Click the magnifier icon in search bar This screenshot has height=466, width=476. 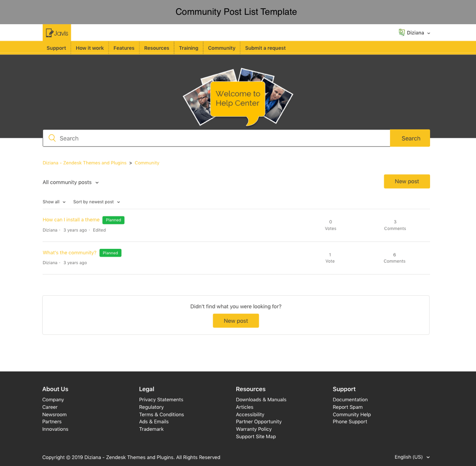coord(52,138)
